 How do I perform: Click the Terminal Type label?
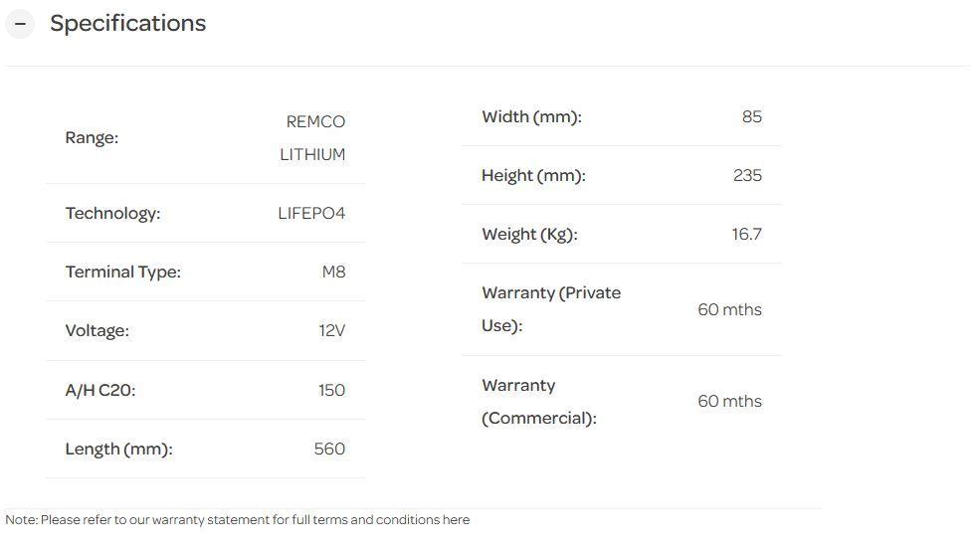tap(123, 272)
